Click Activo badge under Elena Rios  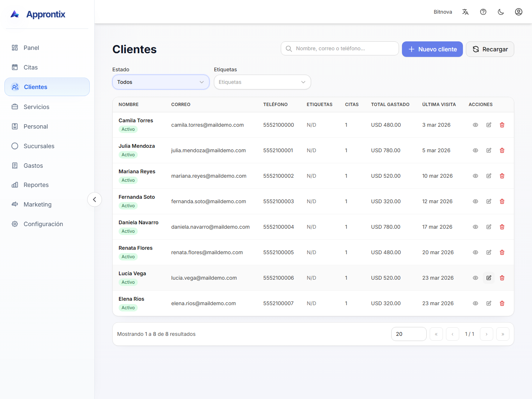[128, 308]
